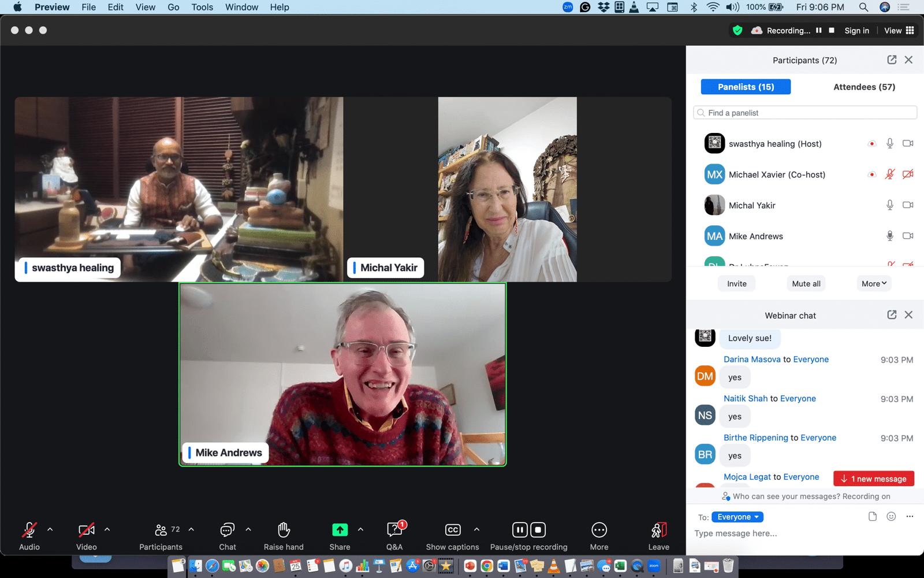Mute Michal Yakir's microphone icon
The image size is (924, 578).
tap(890, 205)
